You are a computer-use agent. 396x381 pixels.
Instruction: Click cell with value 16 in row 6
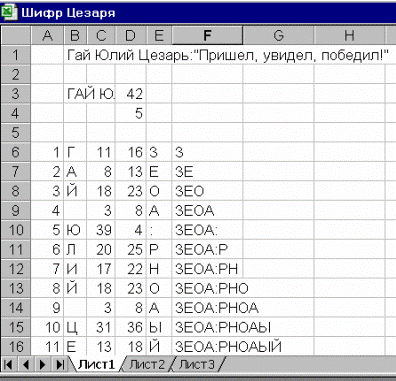pos(131,152)
